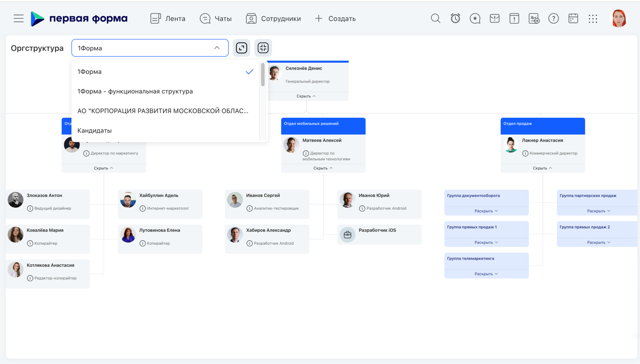
Task: Expand Группа документооборота with Раскрыть
Action: pyautogui.click(x=486, y=211)
